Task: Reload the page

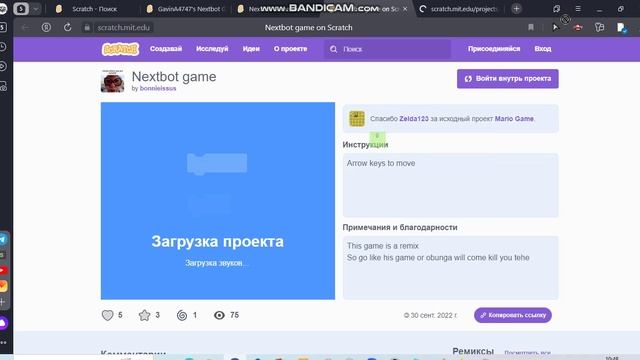Action: pos(67,27)
